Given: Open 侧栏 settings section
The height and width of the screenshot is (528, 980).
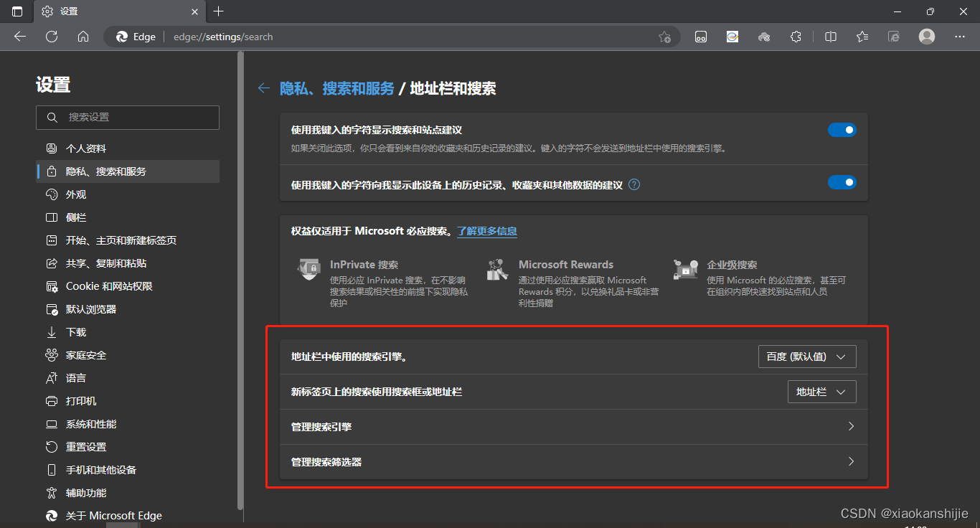Looking at the screenshot, I should [128, 217].
